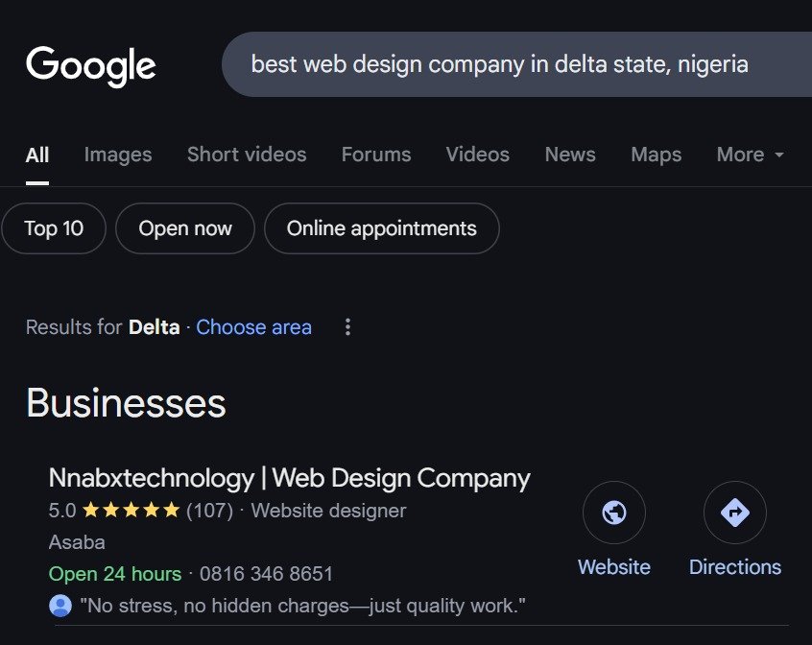Screen dimensions: 812x645
Task: Click the Choose area link
Action: [254, 327]
